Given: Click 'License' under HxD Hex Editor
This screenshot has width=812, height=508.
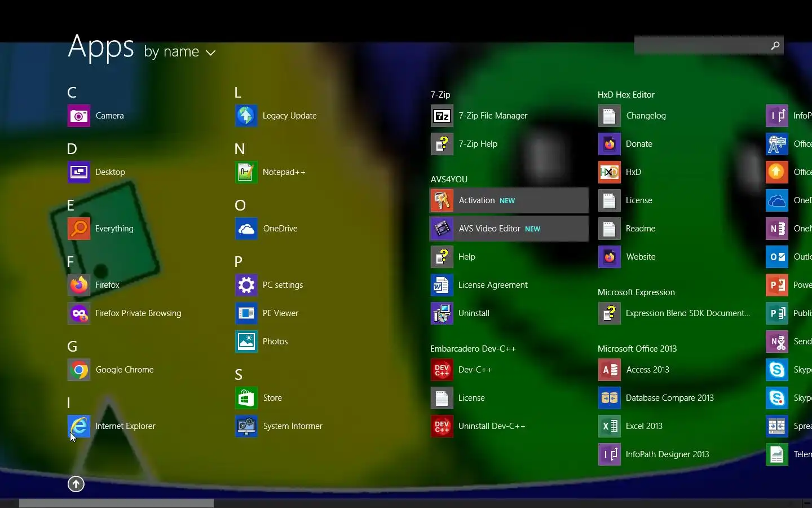Looking at the screenshot, I should click(639, 200).
